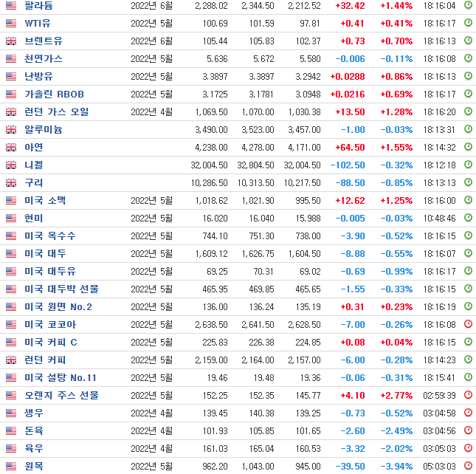Viewport: 476px width, 474px height.
Task: Open the 생우 commodity link
Action: pos(34,413)
